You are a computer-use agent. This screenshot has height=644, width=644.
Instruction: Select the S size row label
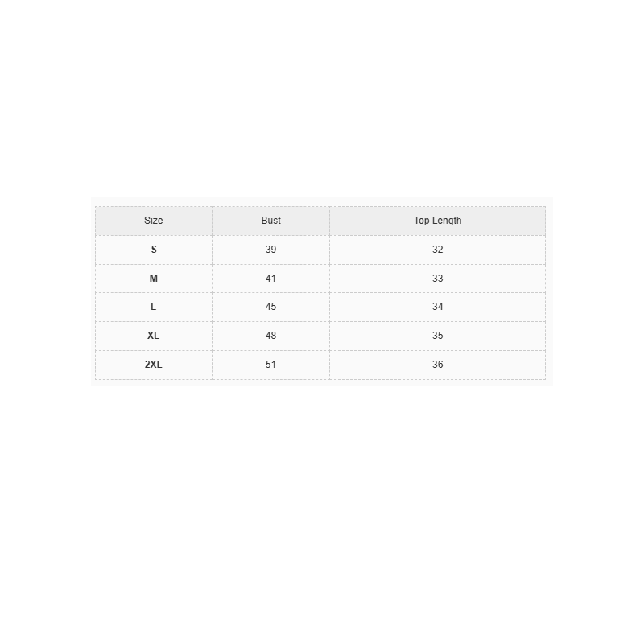(154, 250)
